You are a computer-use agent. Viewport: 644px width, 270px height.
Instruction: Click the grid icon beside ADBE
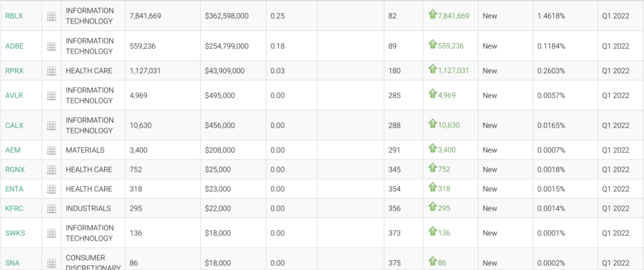click(51, 47)
